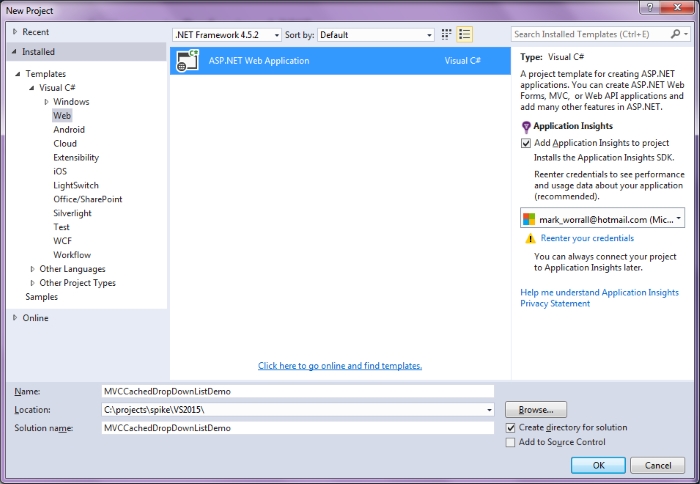Select the Extensibility category
Viewport: 700px width, 484px height.
coord(76,157)
